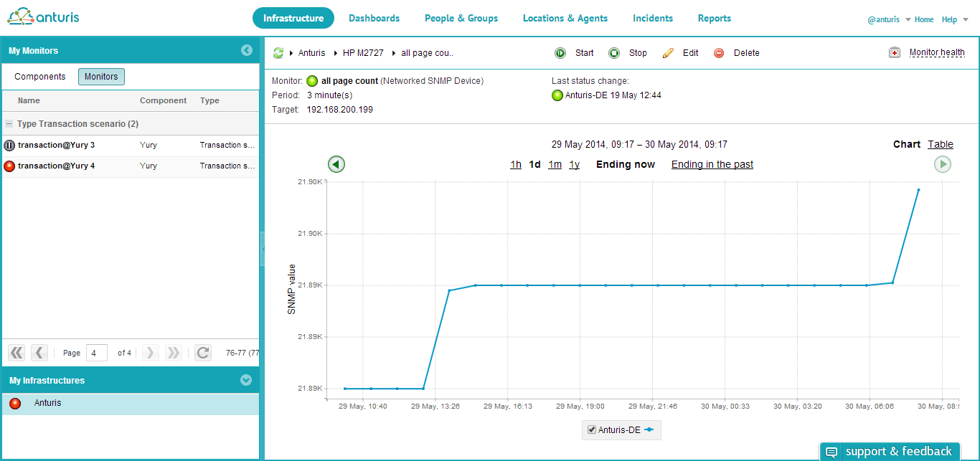The width and height of the screenshot is (980, 461).
Task: Delete the monitor via the red Delete icon
Action: [x=718, y=52]
